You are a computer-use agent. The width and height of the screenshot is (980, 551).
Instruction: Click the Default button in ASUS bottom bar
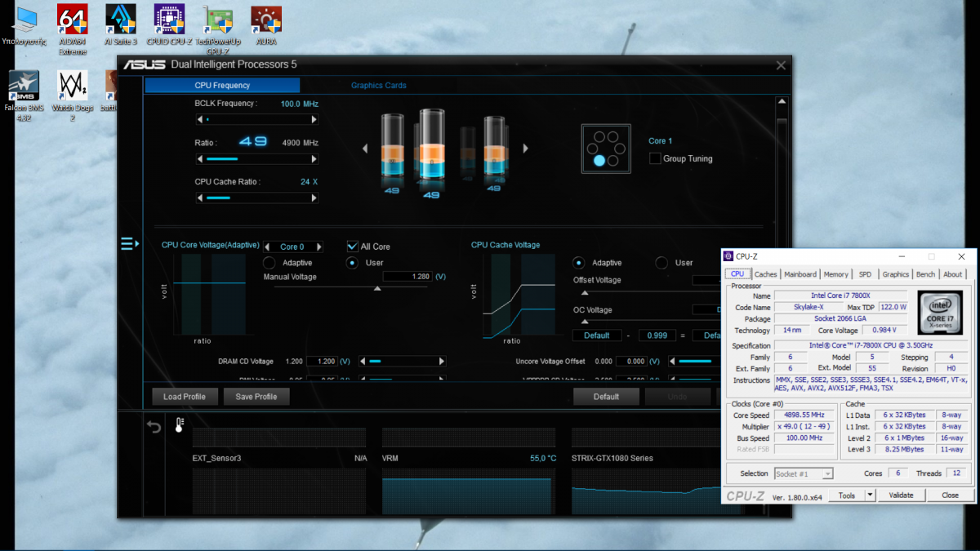click(606, 397)
